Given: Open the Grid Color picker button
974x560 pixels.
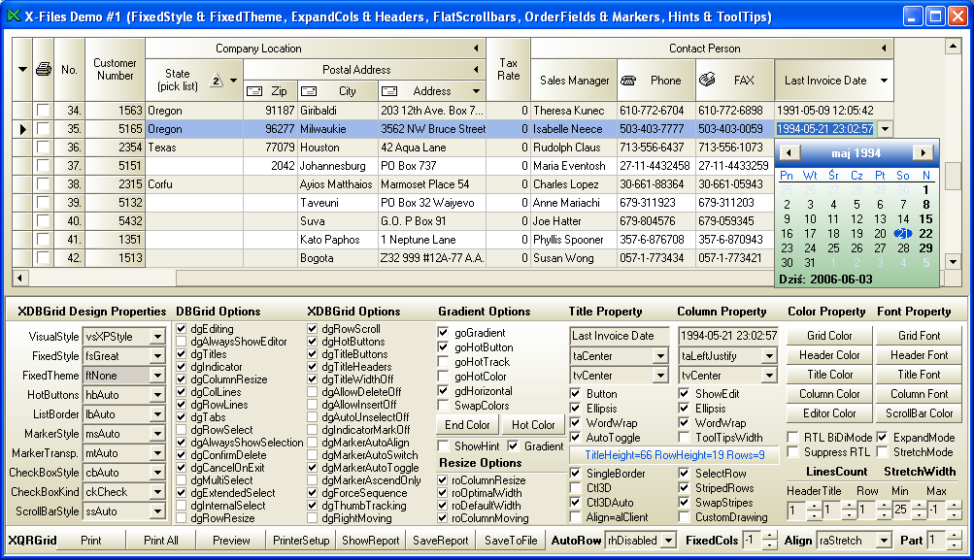Looking at the screenshot, I should (x=829, y=336).
